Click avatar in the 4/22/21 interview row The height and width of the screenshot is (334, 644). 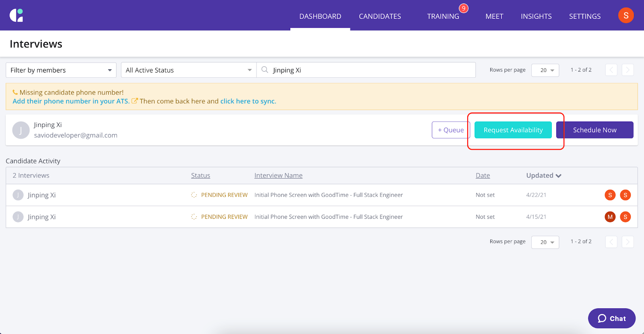(x=18, y=195)
